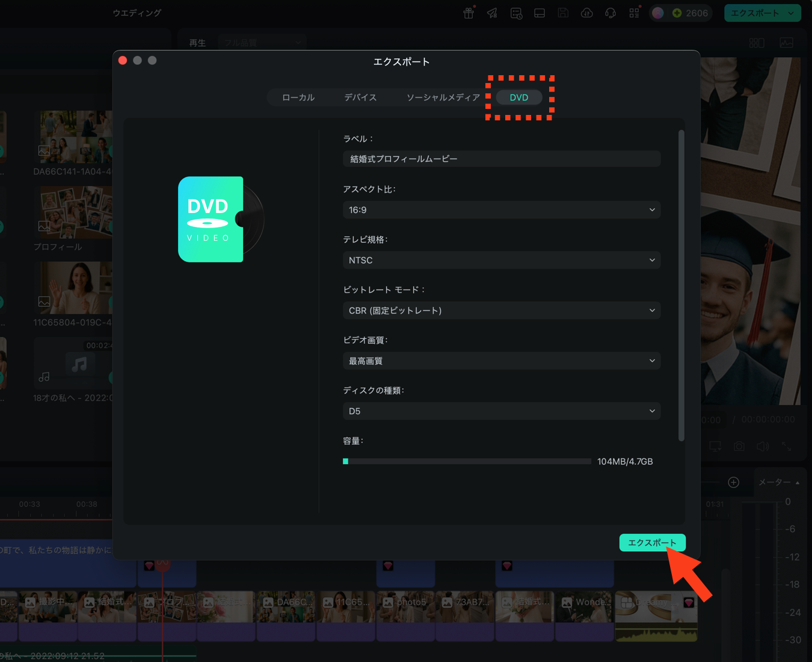Click the paper plane send icon

(x=492, y=13)
